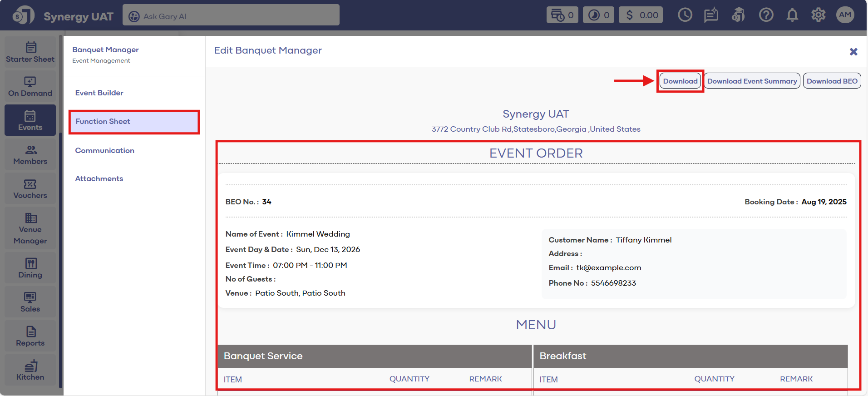This screenshot has height=396, width=868.
Task: Open the clock history icon
Action: [x=685, y=15]
